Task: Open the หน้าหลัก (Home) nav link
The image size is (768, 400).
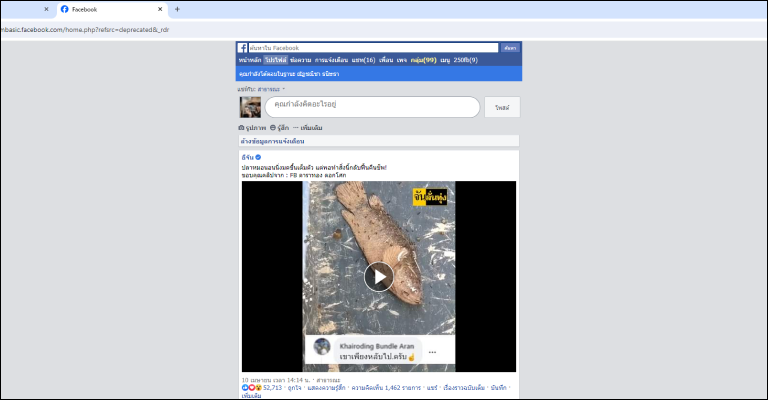Action: point(250,60)
